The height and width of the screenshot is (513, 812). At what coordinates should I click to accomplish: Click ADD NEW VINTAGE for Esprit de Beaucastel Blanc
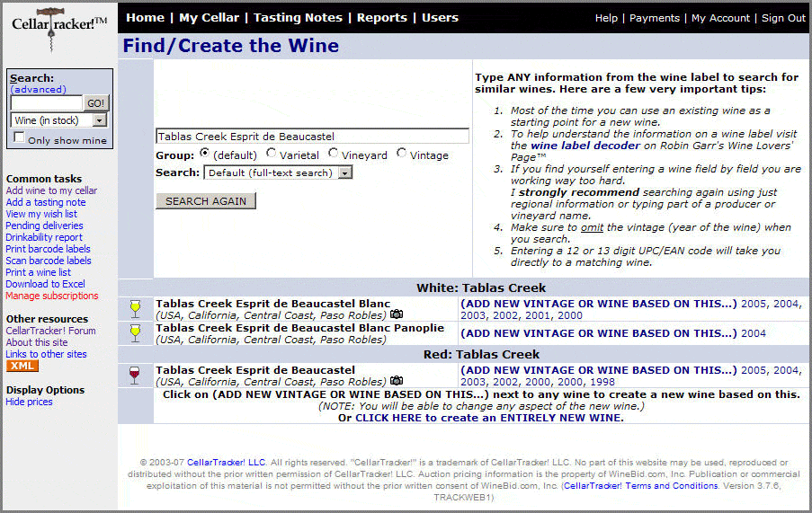pos(599,304)
